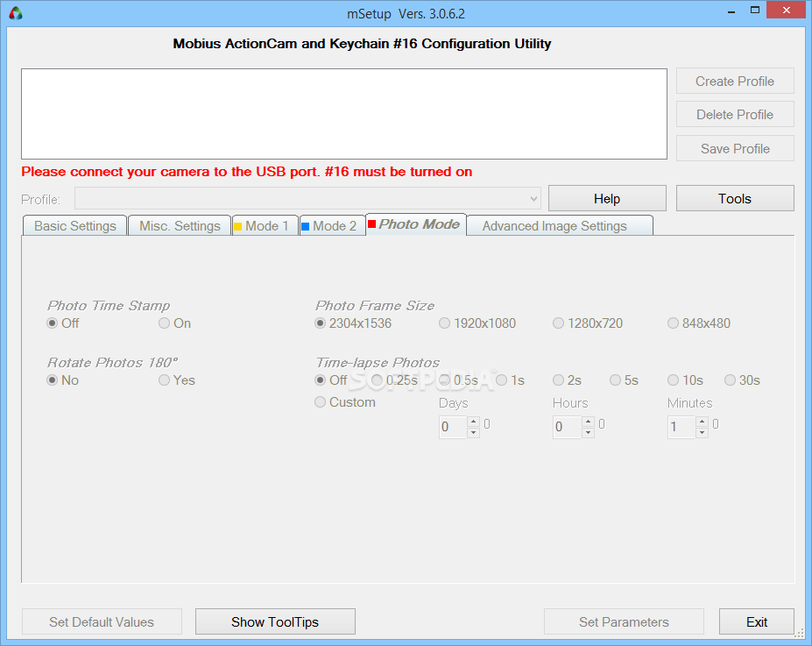Increase the Days spinner value
The image size is (812, 646).
[473, 422]
